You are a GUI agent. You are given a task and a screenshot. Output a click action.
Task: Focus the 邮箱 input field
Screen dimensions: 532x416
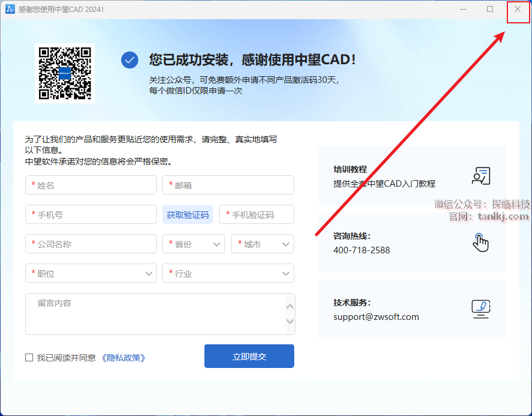point(228,185)
